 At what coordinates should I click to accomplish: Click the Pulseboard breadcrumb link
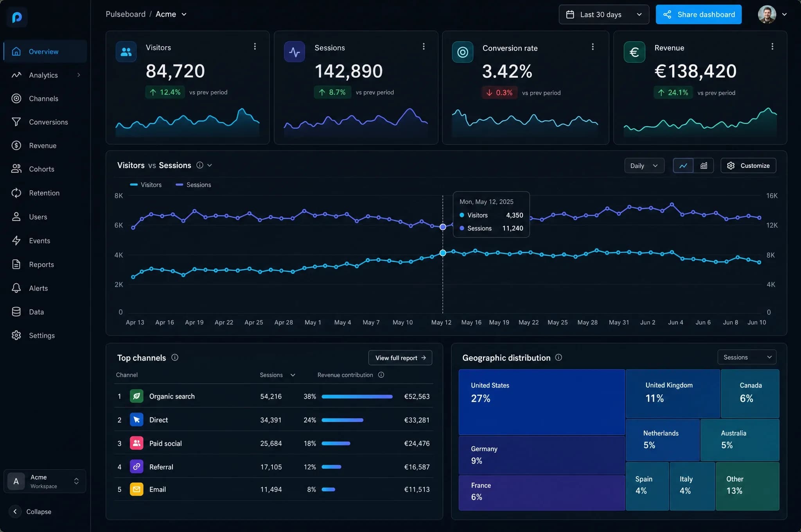click(x=126, y=14)
